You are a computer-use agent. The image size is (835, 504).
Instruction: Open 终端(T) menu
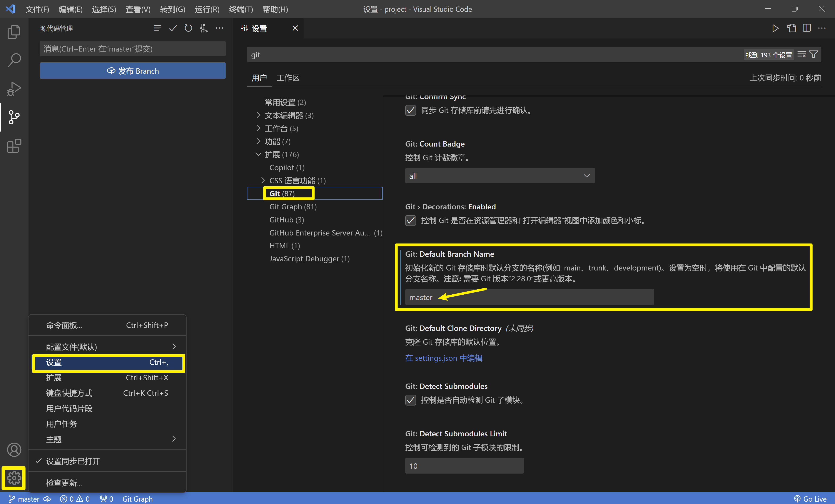pos(241,9)
